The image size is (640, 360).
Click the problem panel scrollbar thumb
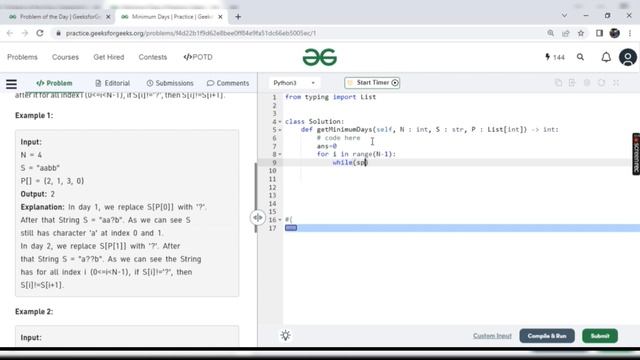pyautogui.click(x=256, y=198)
